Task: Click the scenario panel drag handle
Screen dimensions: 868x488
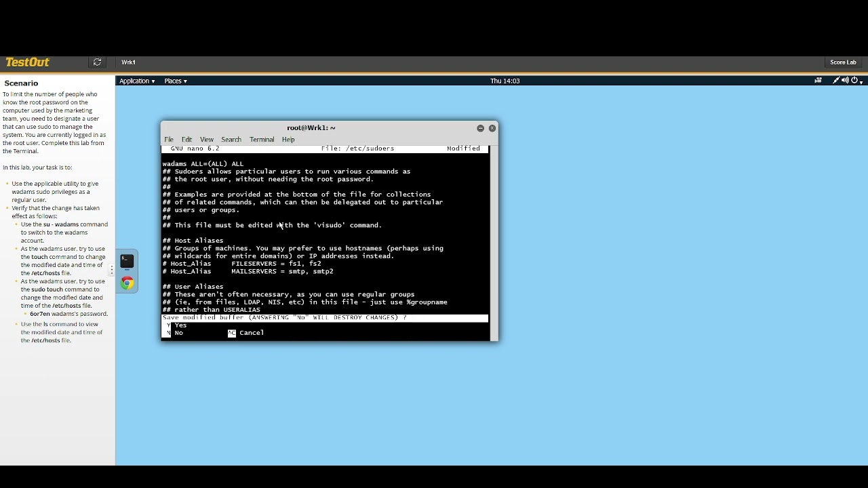Action: [x=112, y=270]
